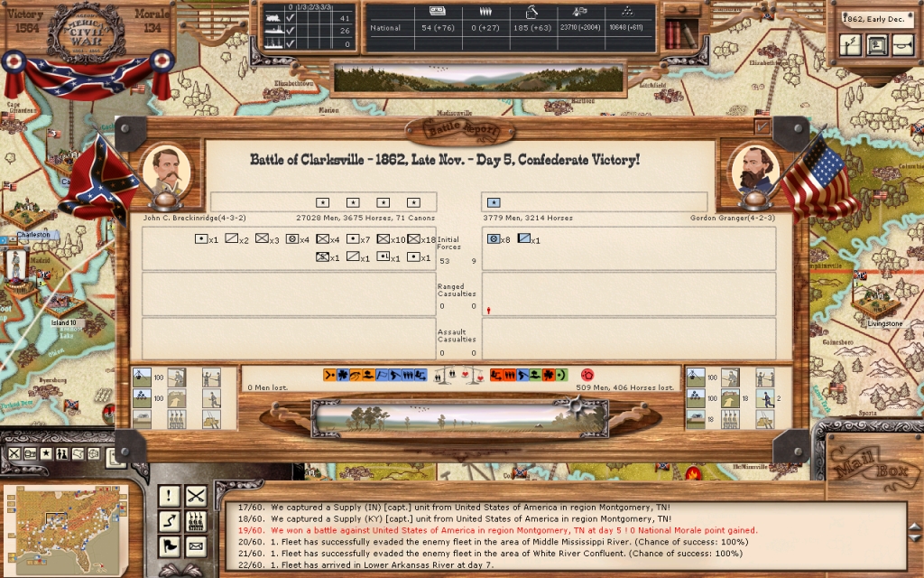Click Gordon Granger's portrait
The height and width of the screenshot is (578, 924).
pyautogui.click(x=754, y=170)
